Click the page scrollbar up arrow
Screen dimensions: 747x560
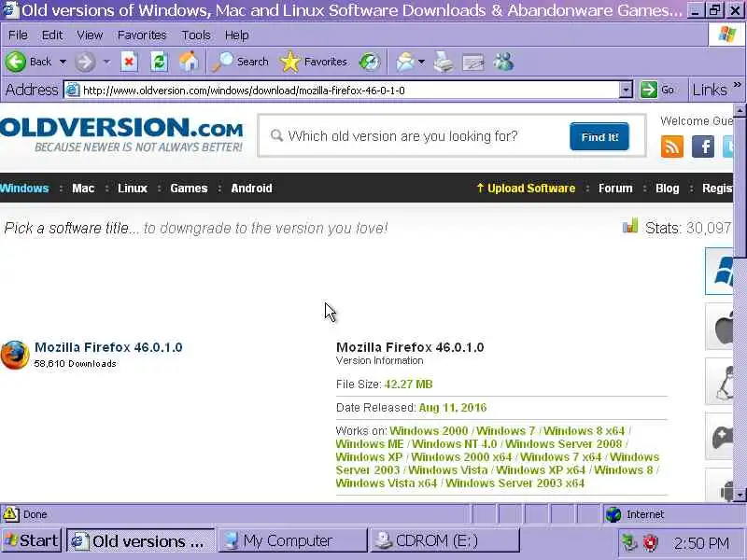[740, 110]
